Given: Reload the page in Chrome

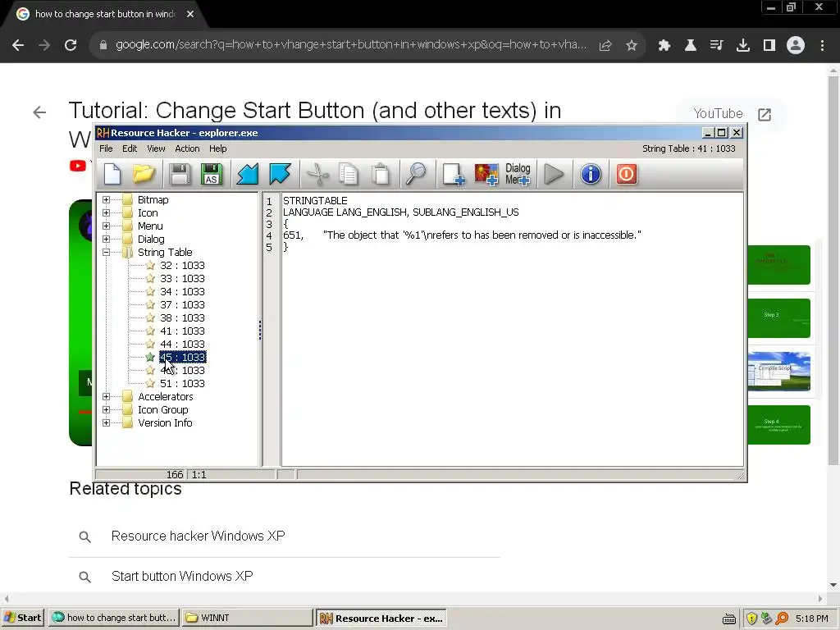Looking at the screenshot, I should [71, 45].
